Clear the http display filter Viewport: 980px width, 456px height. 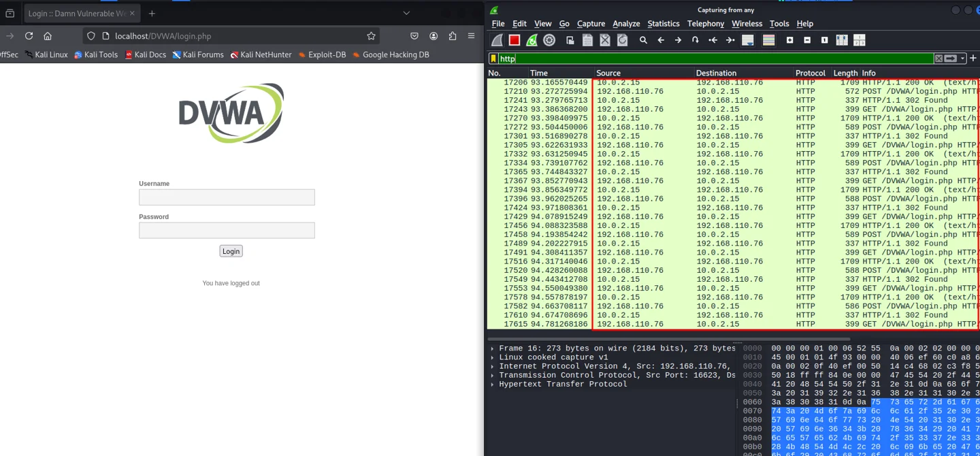(938, 59)
